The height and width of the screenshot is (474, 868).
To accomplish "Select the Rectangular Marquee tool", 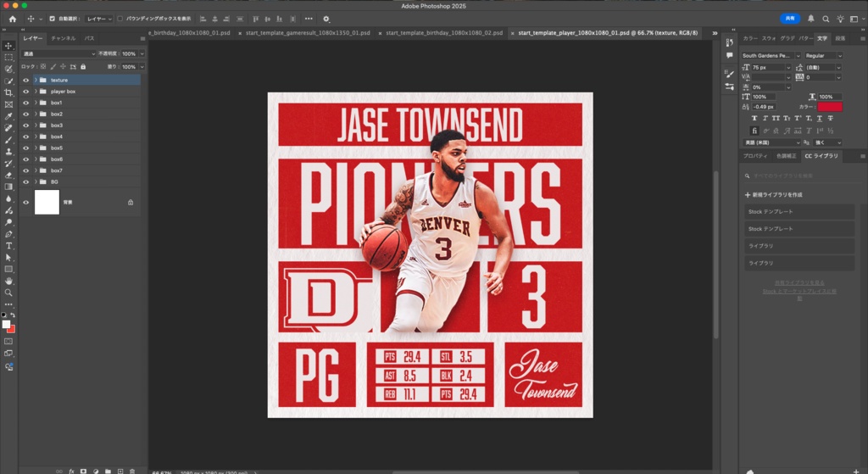I will coord(8,58).
